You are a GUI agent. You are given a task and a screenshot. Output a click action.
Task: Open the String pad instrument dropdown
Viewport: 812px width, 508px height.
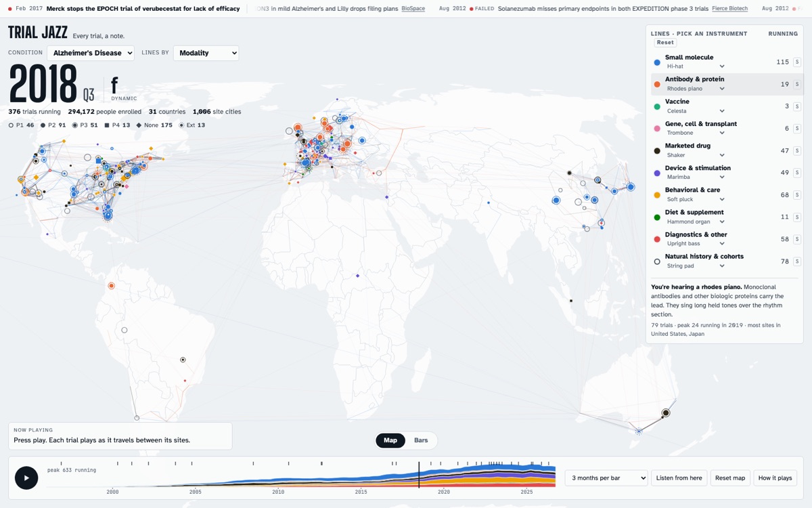tap(696, 266)
